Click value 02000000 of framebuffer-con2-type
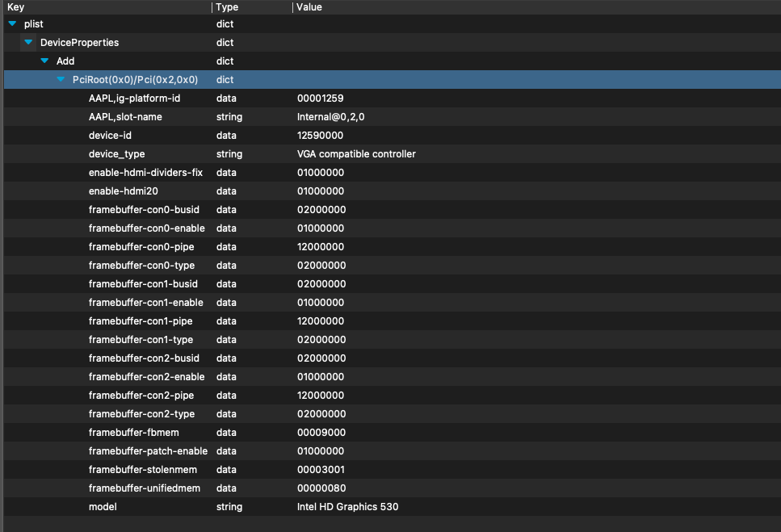This screenshot has width=781, height=532. point(321,414)
